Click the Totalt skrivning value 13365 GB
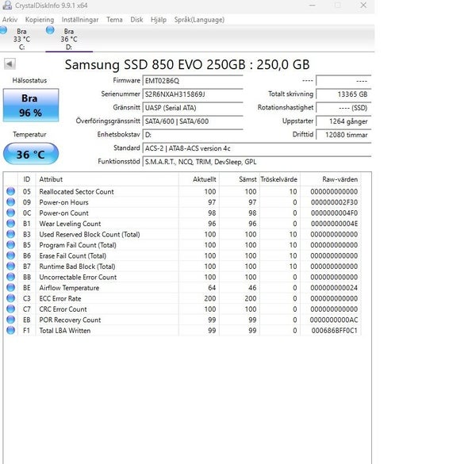 coord(344,94)
